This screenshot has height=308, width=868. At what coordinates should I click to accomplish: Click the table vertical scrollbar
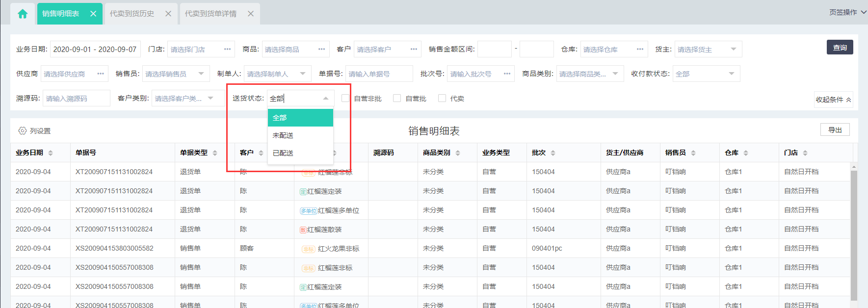[854, 235]
